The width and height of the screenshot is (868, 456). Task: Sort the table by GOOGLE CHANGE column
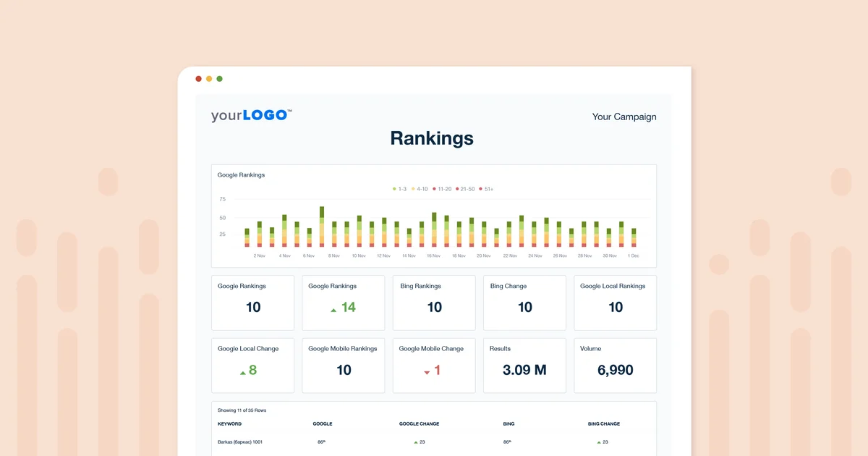419,423
